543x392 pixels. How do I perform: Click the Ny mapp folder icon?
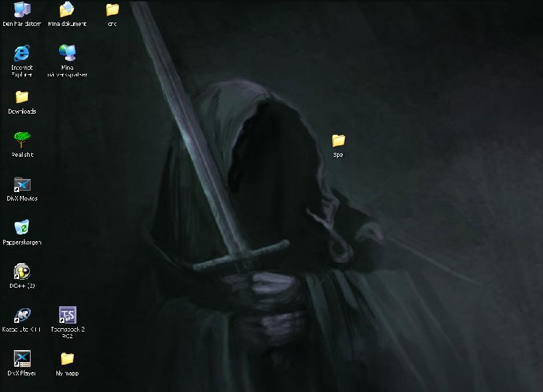(67, 359)
